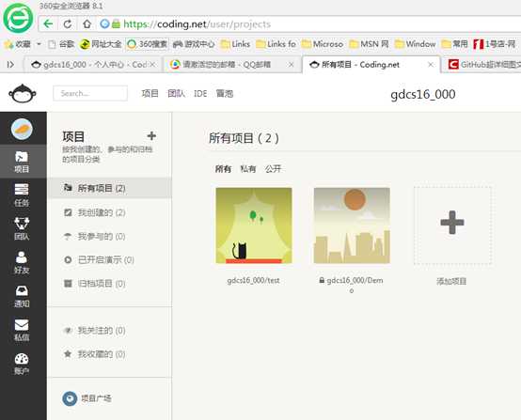The image size is (521, 420).
Task: Open the 谷歌 bookmark
Action: (61, 44)
